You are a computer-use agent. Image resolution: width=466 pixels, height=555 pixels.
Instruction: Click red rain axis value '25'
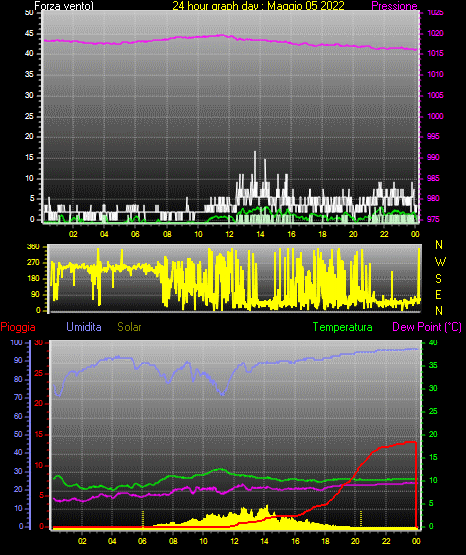point(39,373)
